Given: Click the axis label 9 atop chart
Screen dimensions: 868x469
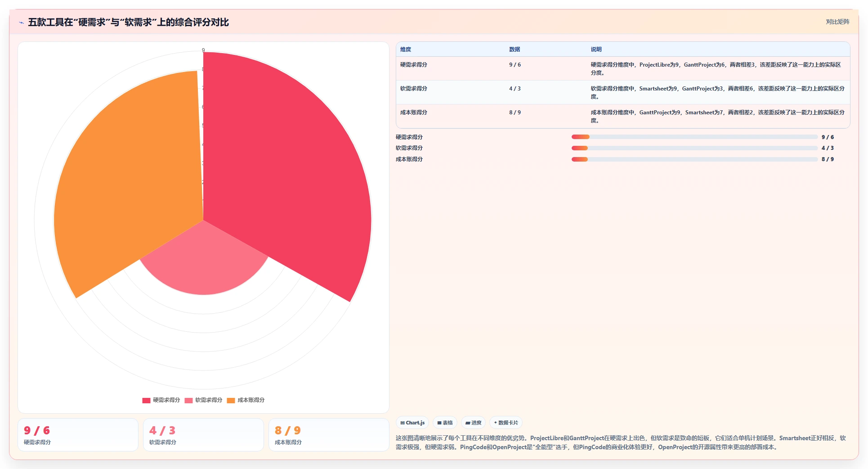Looking at the screenshot, I should point(203,50).
